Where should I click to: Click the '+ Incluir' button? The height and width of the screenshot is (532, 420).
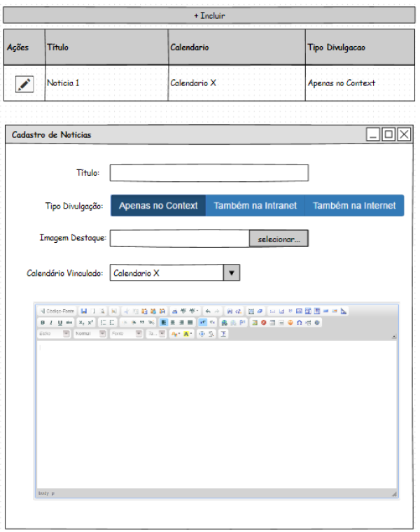209,15
